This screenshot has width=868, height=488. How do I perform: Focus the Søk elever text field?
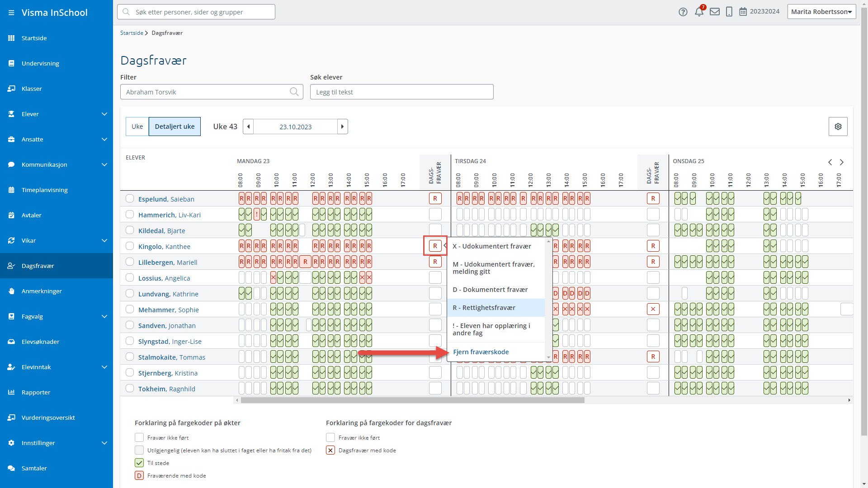[401, 92]
